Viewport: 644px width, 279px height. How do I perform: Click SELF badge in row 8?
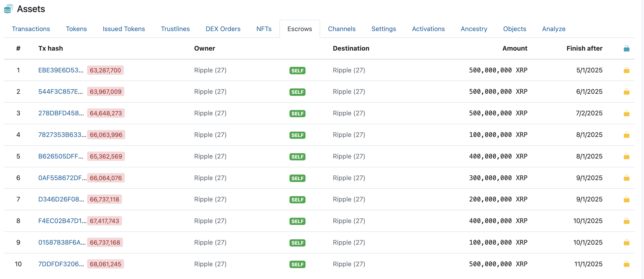point(297,221)
